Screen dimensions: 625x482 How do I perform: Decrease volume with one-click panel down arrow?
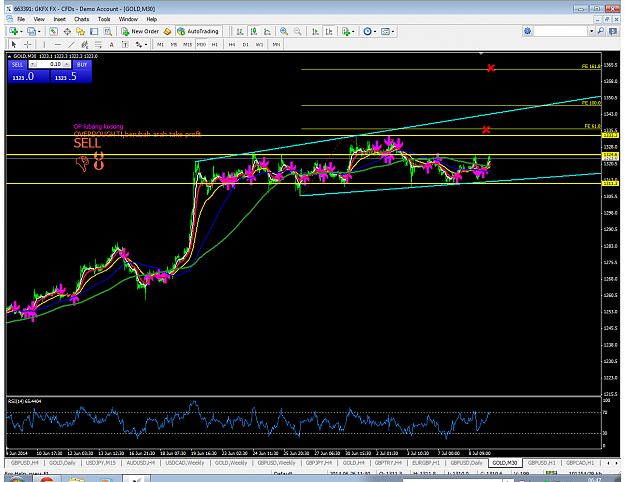coord(33,64)
